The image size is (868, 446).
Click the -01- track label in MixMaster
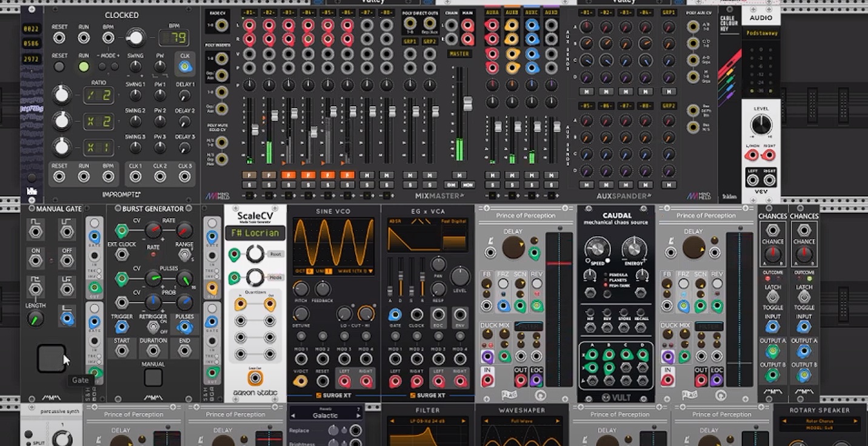coord(249,12)
